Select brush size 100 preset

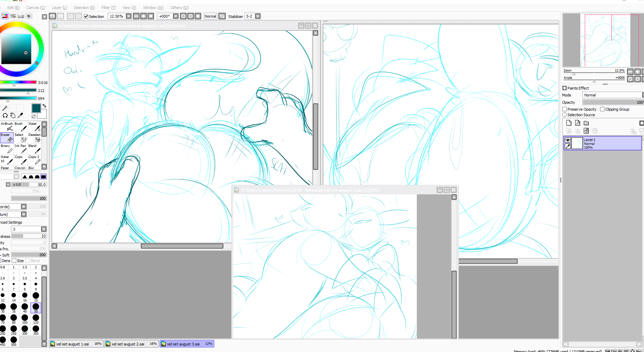click(x=25, y=319)
